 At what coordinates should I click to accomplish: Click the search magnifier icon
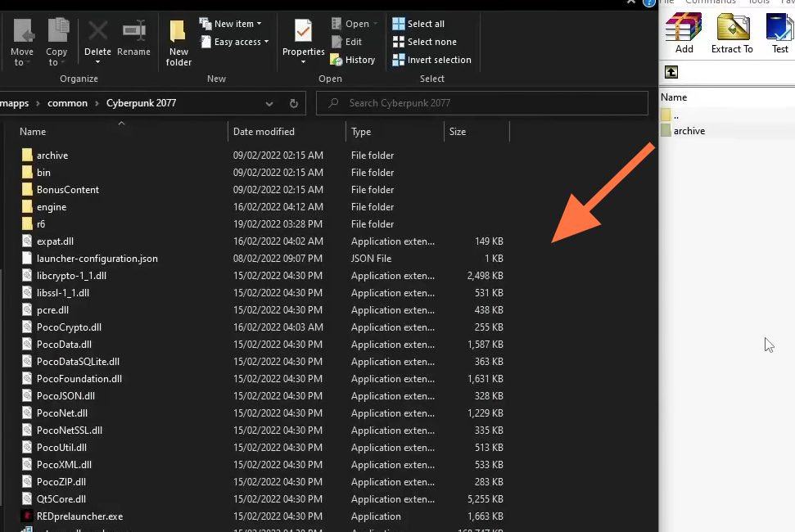[x=333, y=103]
